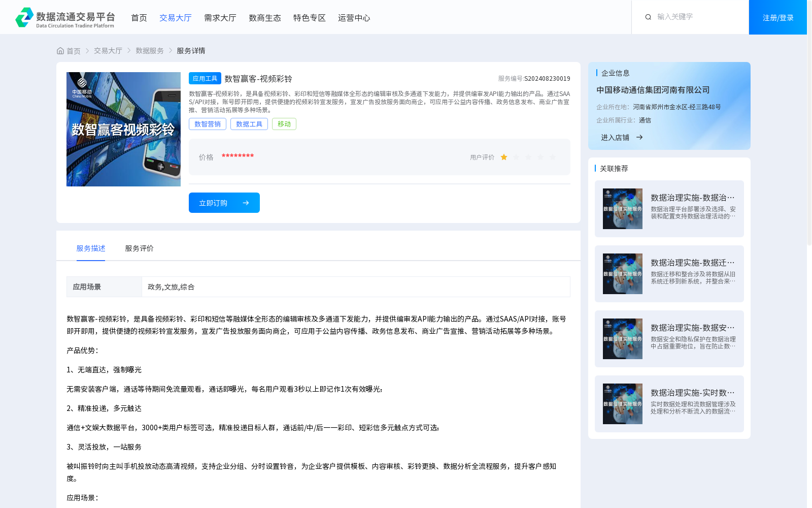Open 数商生态 menu item
The width and height of the screenshot is (812, 508).
[x=265, y=18]
